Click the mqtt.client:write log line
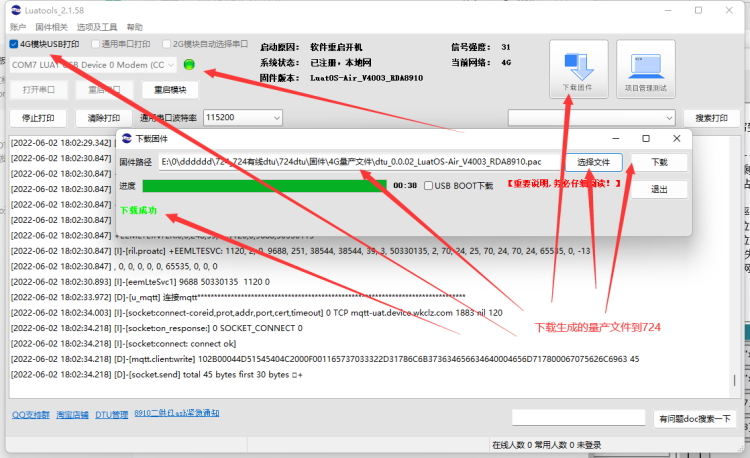Viewport: 750px width, 458px height. point(325,359)
